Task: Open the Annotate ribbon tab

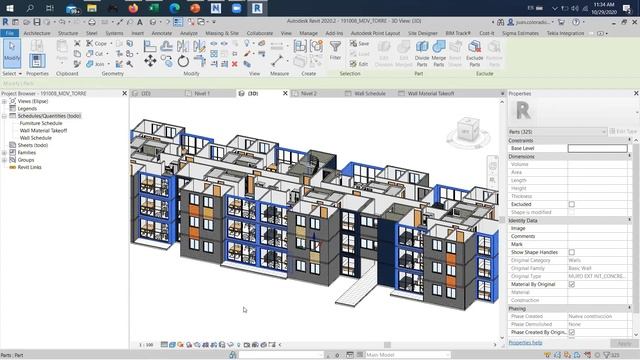Action: point(162,33)
